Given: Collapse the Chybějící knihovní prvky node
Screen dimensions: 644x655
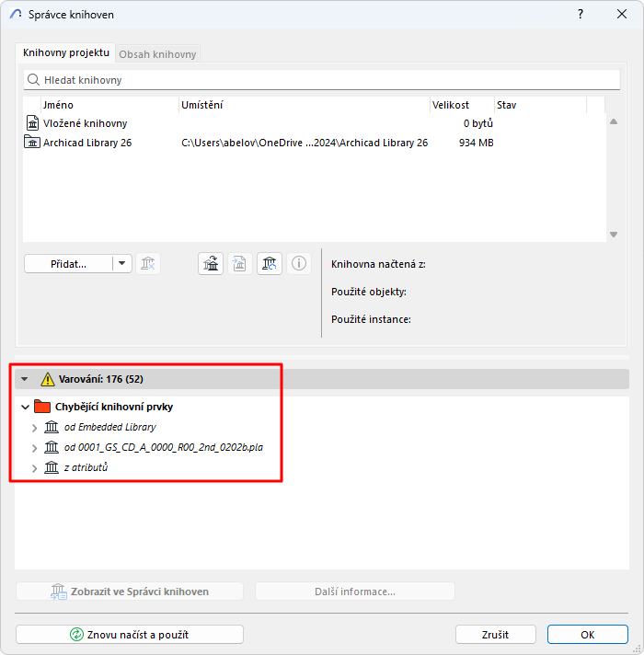Looking at the screenshot, I should (x=25, y=407).
